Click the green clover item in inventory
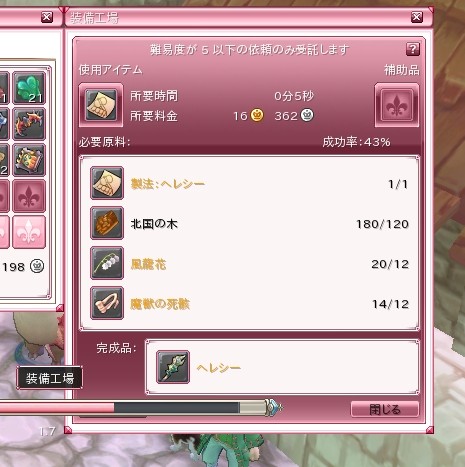 click(x=29, y=88)
